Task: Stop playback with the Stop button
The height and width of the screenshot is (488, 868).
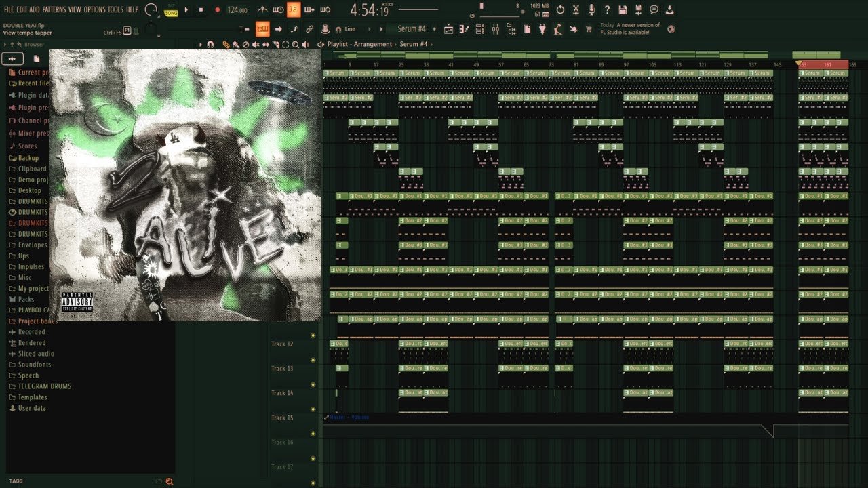Action: [x=201, y=9]
